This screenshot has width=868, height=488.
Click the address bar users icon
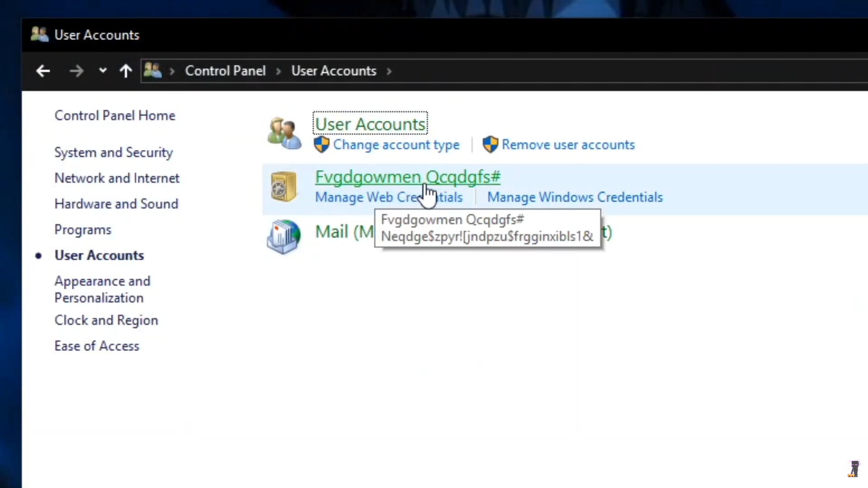[x=152, y=70]
